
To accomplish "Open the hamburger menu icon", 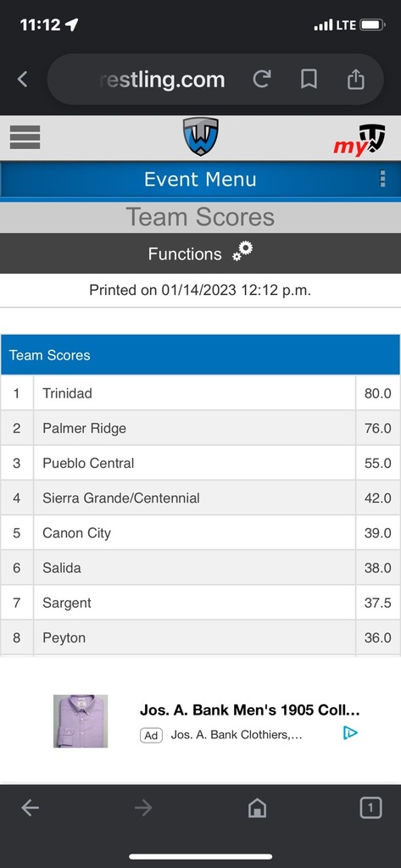I will (25, 137).
